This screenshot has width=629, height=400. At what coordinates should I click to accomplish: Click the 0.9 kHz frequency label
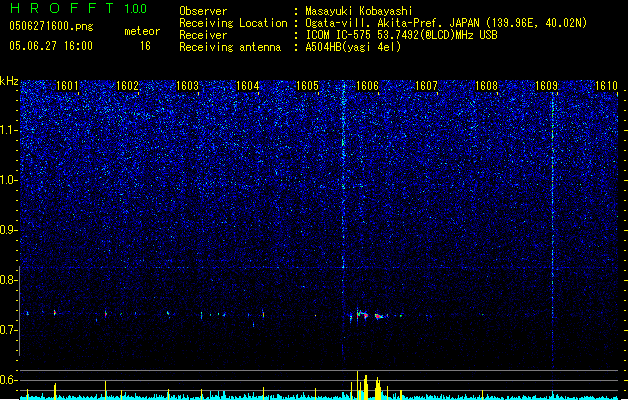tap(9, 230)
